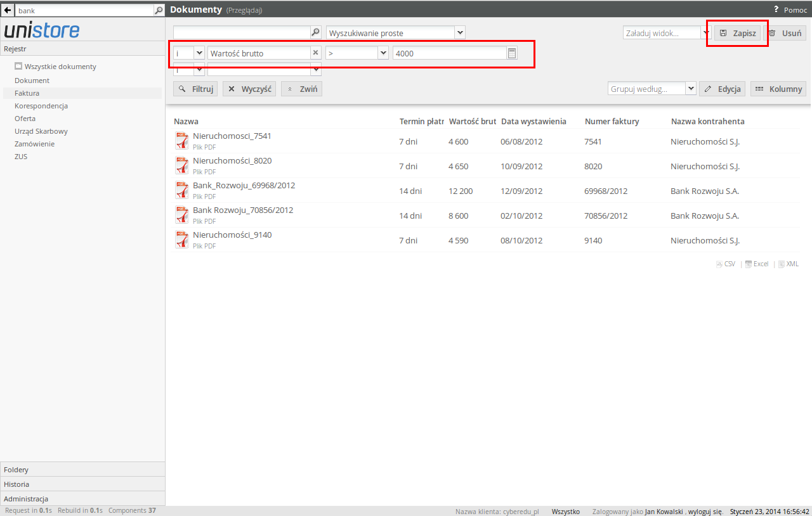
Task: Open the comparison operator dropdown showing >
Action: point(383,53)
